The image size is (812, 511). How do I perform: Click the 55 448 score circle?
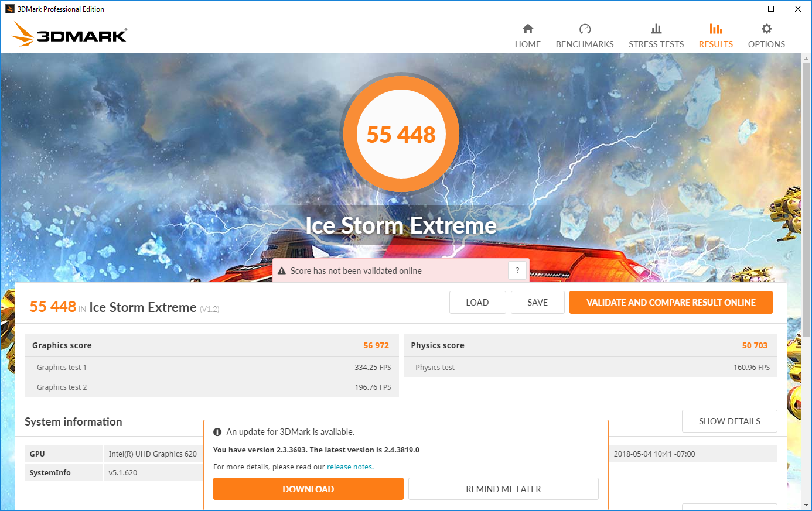401,134
